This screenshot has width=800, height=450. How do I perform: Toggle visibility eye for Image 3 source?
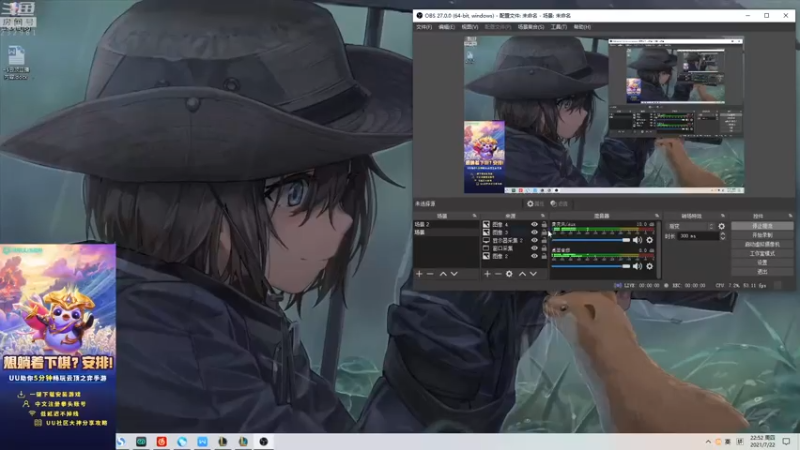click(534, 232)
